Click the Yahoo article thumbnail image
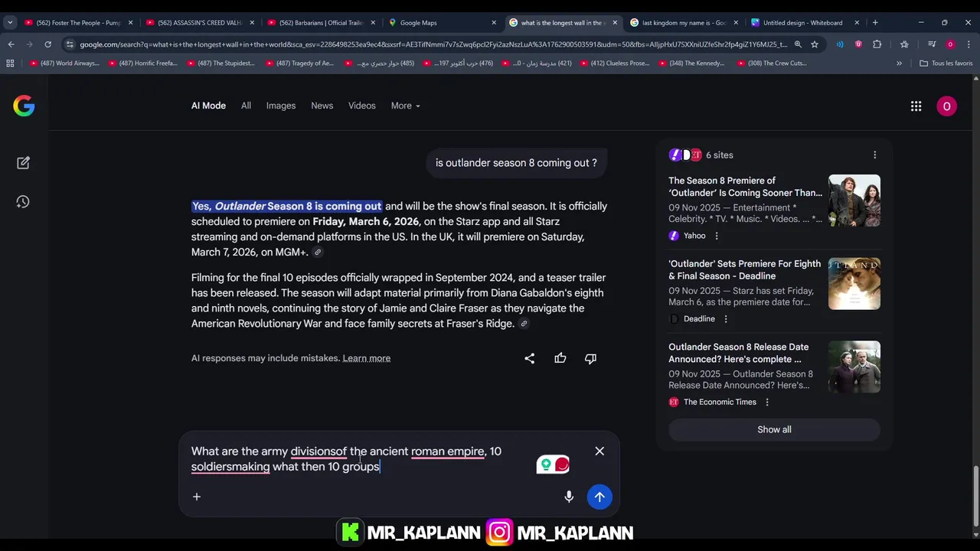 [854, 201]
